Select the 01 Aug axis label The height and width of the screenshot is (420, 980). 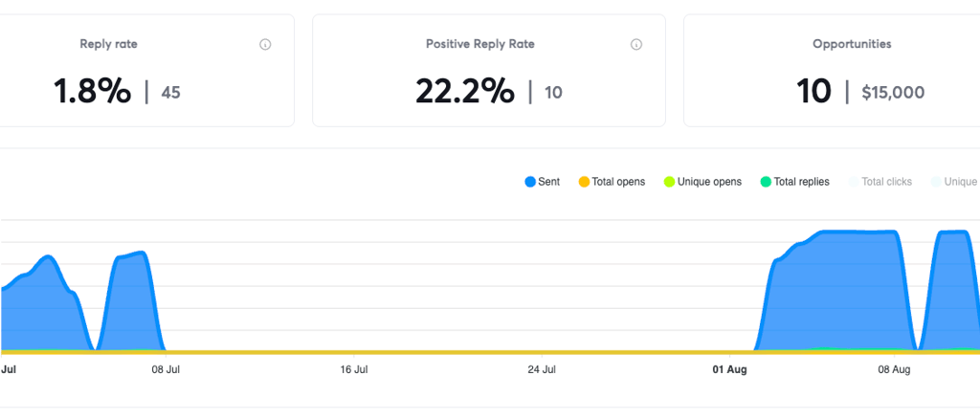coord(729,369)
